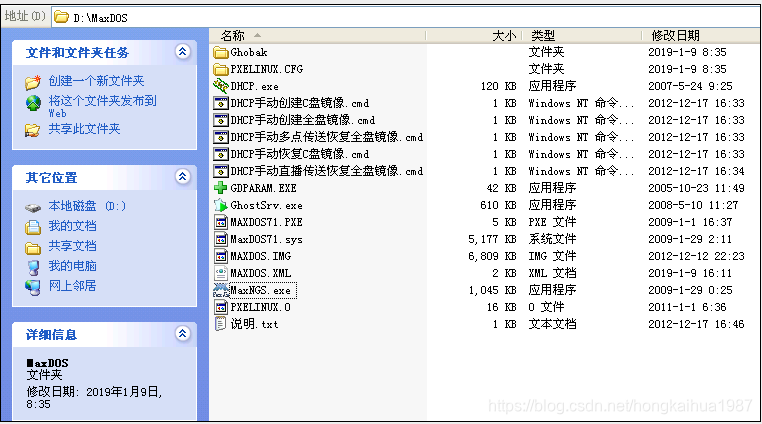The image size is (762, 424).
Task: Click the DHCP手动创建全盘镜像.cmd file icon
Action: pos(221,120)
